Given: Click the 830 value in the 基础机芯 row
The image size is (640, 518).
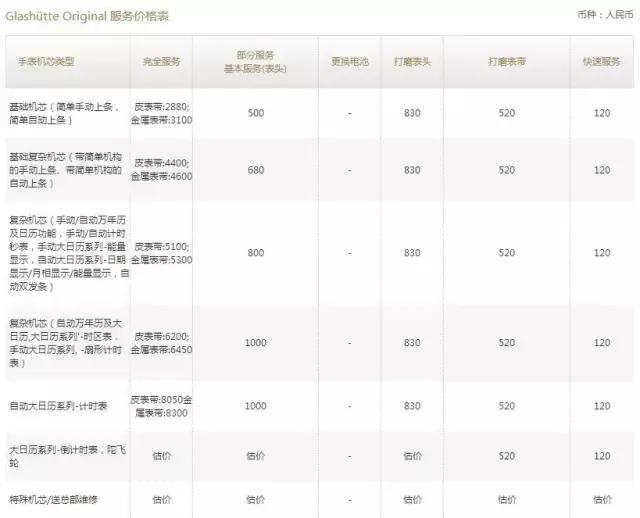Looking at the screenshot, I should tap(412, 113).
